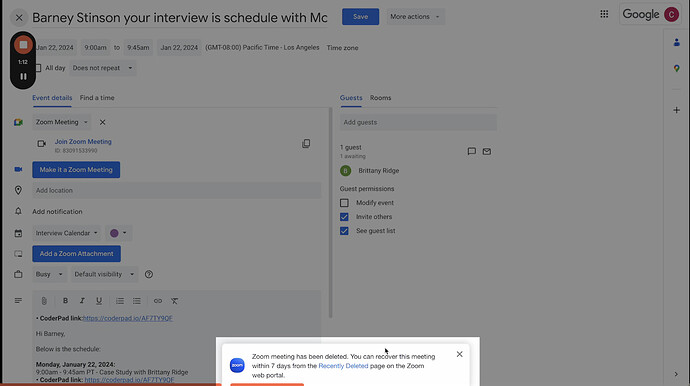The width and height of the screenshot is (690, 386).
Task: Show the side panel with the chevron
Action: (676, 375)
